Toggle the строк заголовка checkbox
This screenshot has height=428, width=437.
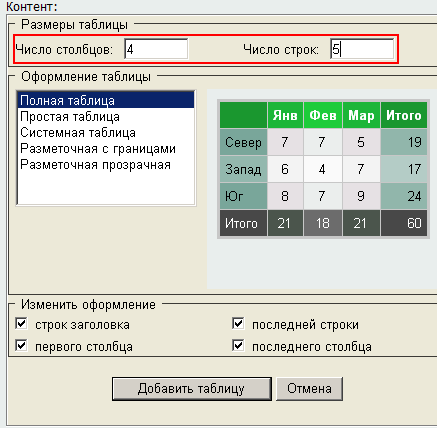tap(21, 324)
